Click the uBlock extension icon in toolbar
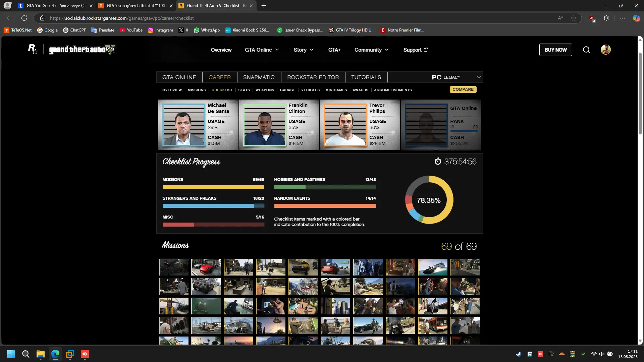 tap(592, 18)
